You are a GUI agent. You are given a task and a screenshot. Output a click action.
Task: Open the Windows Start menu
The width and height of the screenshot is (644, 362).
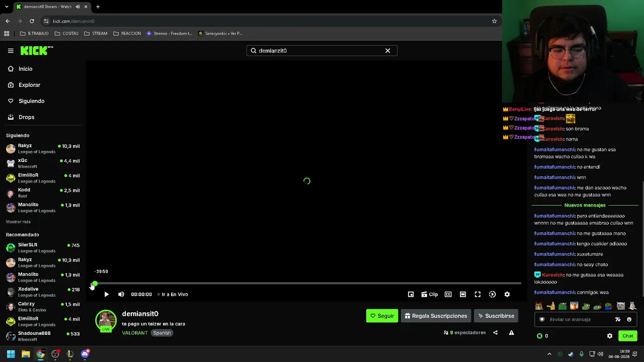click(11, 354)
